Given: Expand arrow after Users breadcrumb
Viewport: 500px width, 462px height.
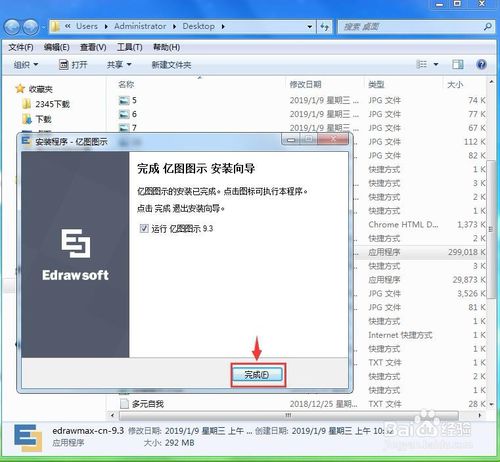Looking at the screenshot, I should 106,27.
